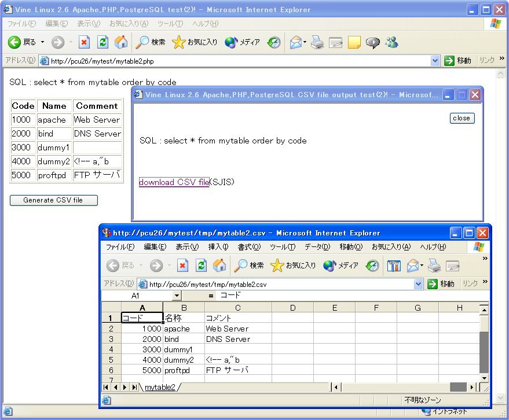Refresh the mytable2.php page in main window
This screenshot has height=420, width=509.
pyautogui.click(x=103, y=42)
